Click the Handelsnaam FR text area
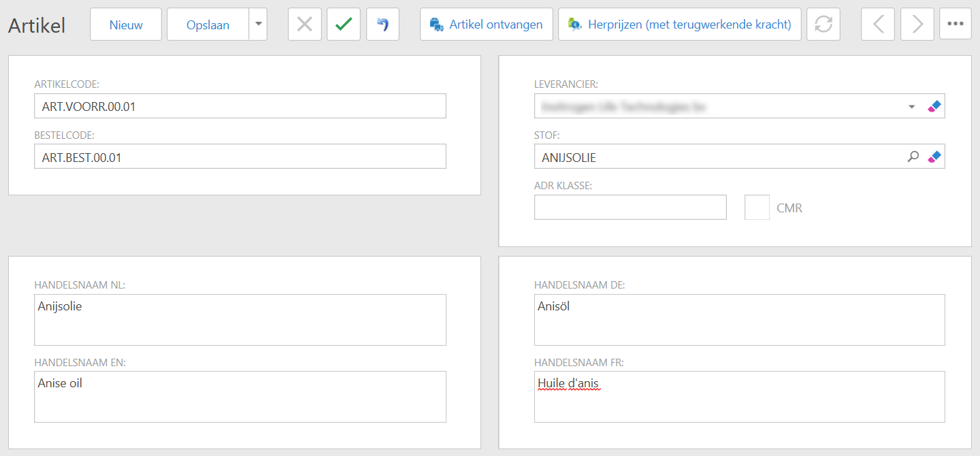The width and height of the screenshot is (980, 456). tap(739, 397)
